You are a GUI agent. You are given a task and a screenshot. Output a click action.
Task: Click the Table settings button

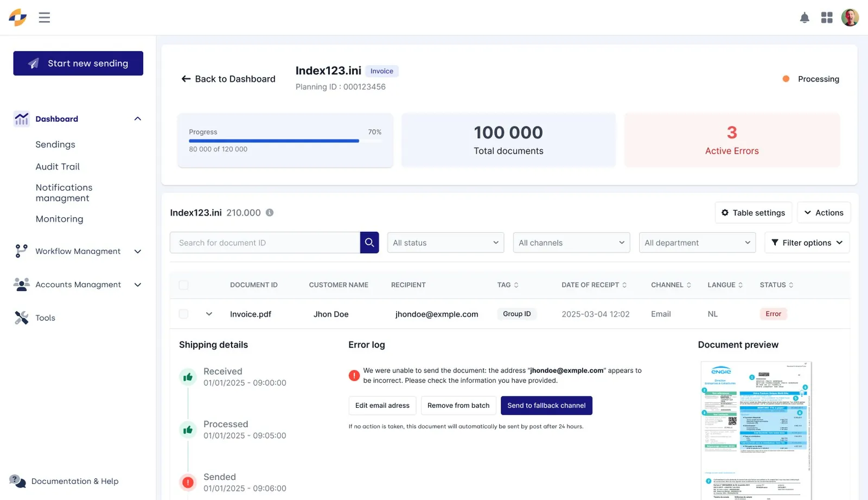tap(754, 213)
